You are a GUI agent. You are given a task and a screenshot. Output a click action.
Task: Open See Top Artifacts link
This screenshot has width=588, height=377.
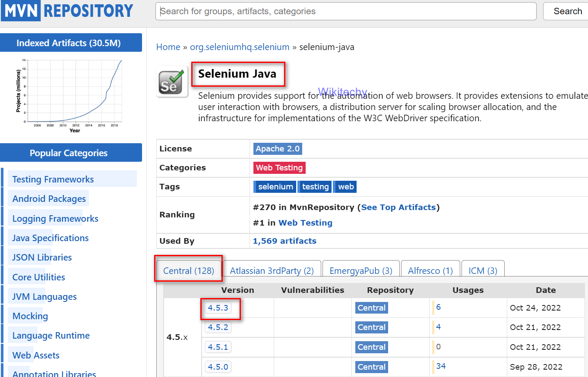point(398,207)
